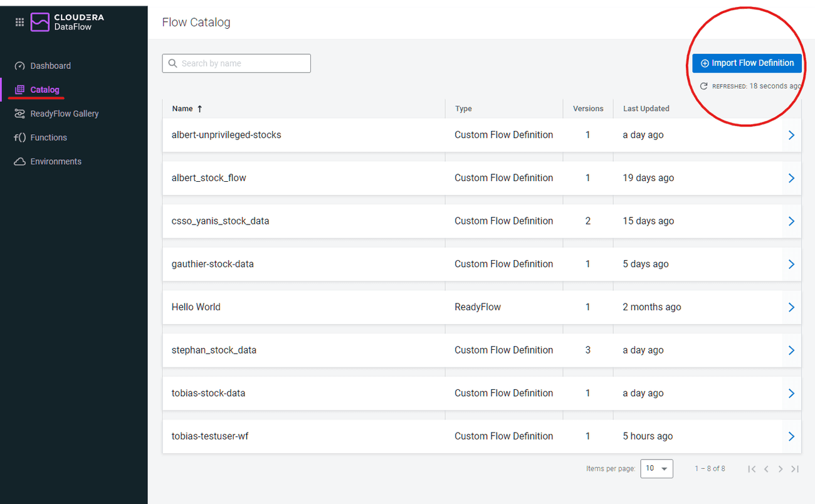Click the refresh icon near the timestamp

[703, 86]
